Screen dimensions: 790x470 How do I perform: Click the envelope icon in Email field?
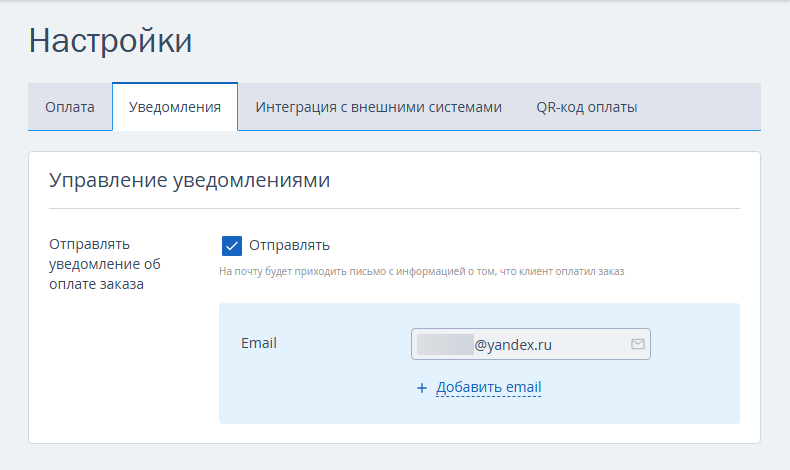coord(637,344)
